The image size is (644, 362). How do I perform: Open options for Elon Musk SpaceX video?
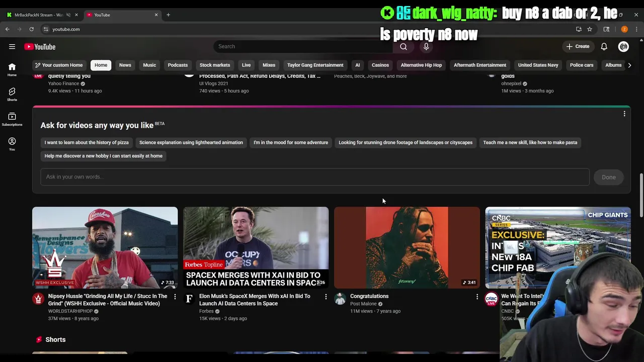pos(326,297)
